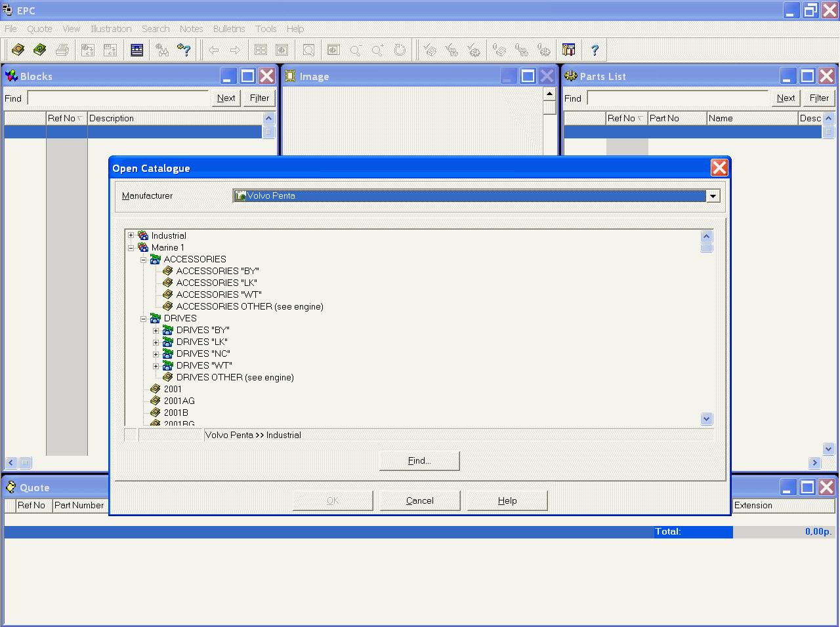
Task: Expand the DRIVES "LK" node
Action: pos(156,342)
